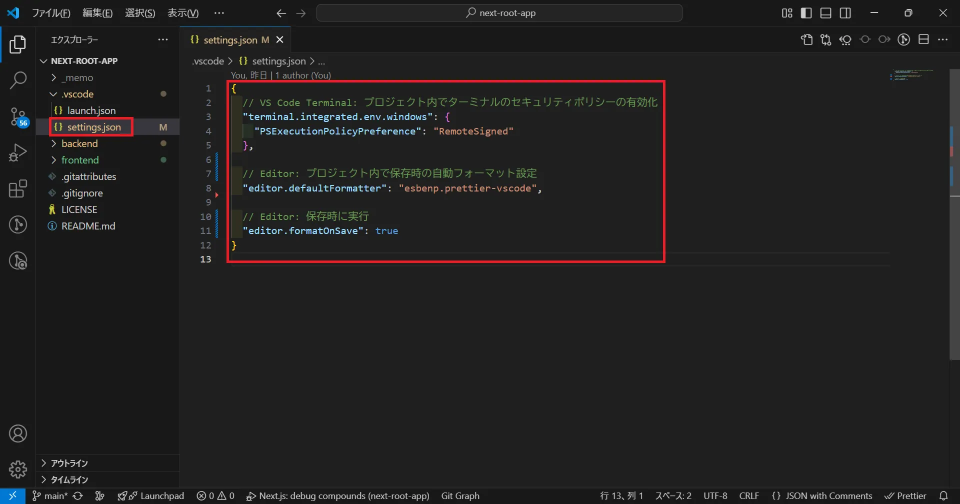Open the GitLens Inspect view icon
This screenshot has width=960, height=504.
click(18, 261)
